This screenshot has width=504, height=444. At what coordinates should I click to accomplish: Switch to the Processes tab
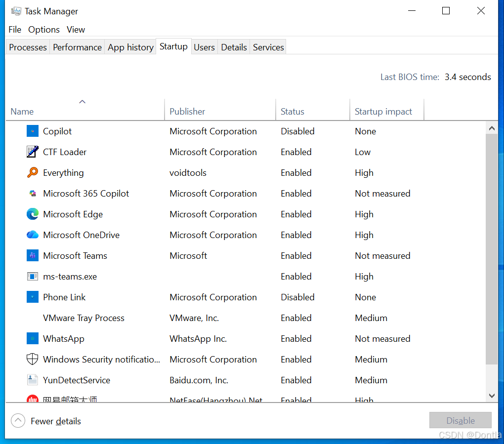pos(28,47)
